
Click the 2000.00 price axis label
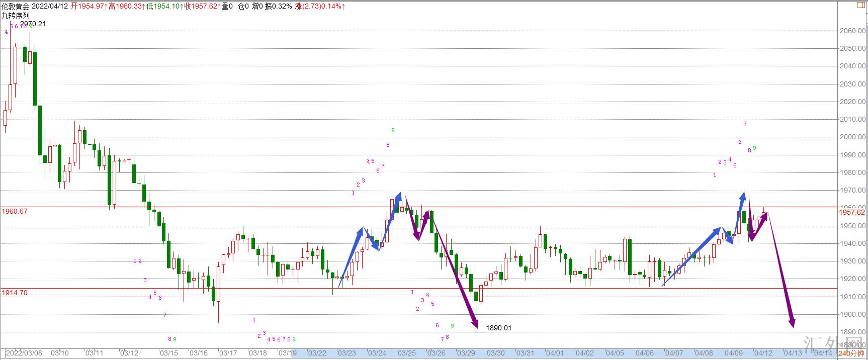(852, 137)
